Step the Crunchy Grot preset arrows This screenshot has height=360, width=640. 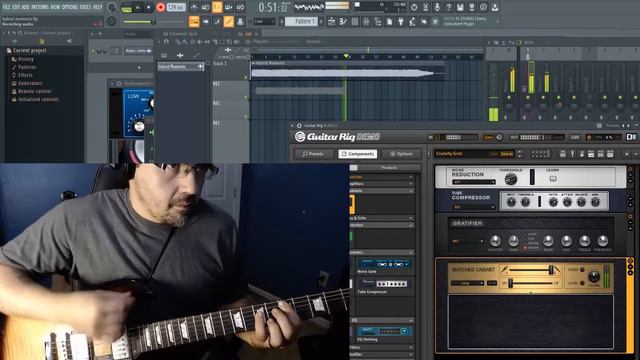(519, 154)
